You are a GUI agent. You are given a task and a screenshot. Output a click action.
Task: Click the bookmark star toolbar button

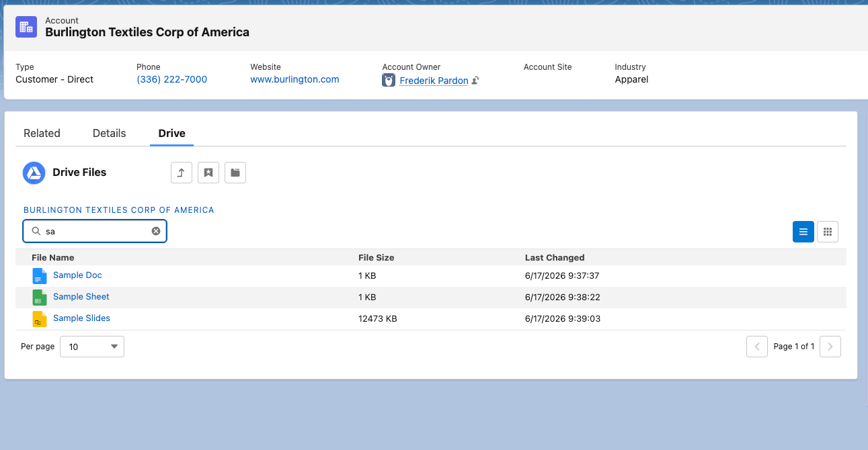[x=208, y=173]
